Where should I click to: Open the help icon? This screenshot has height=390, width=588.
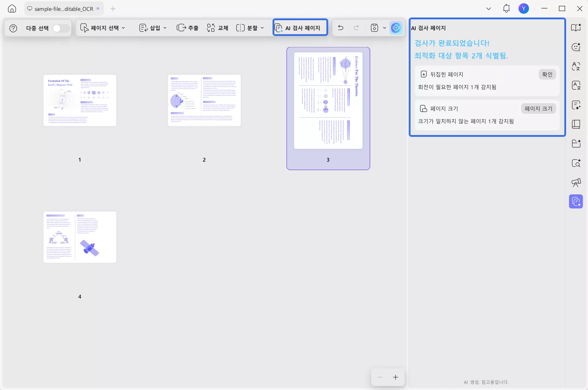pos(13,28)
